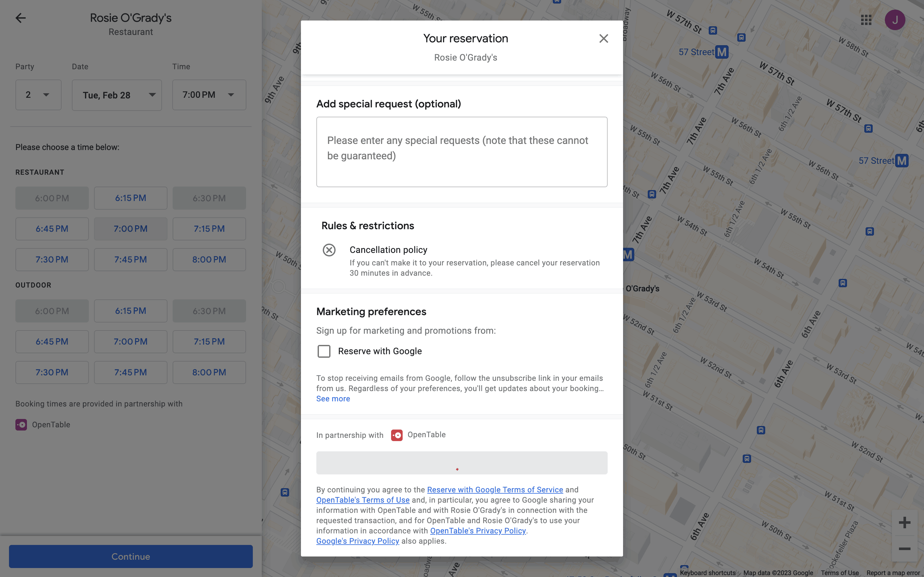Open Reserve with Google Terms of Service link
Image resolution: width=924 pixels, height=577 pixels.
495,489
